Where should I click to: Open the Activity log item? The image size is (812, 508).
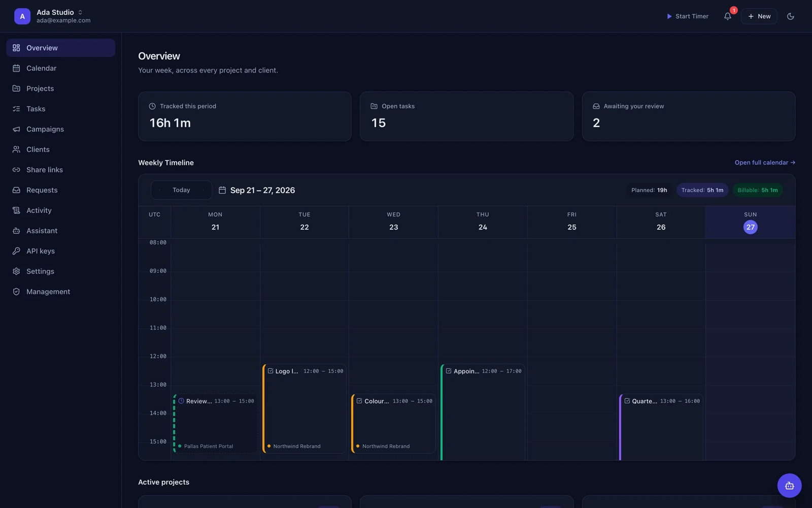tap(60, 210)
